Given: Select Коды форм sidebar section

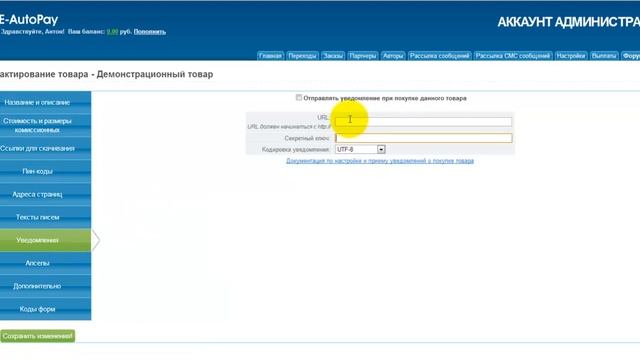Looking at the screenshot, I should tap(45, 309).
